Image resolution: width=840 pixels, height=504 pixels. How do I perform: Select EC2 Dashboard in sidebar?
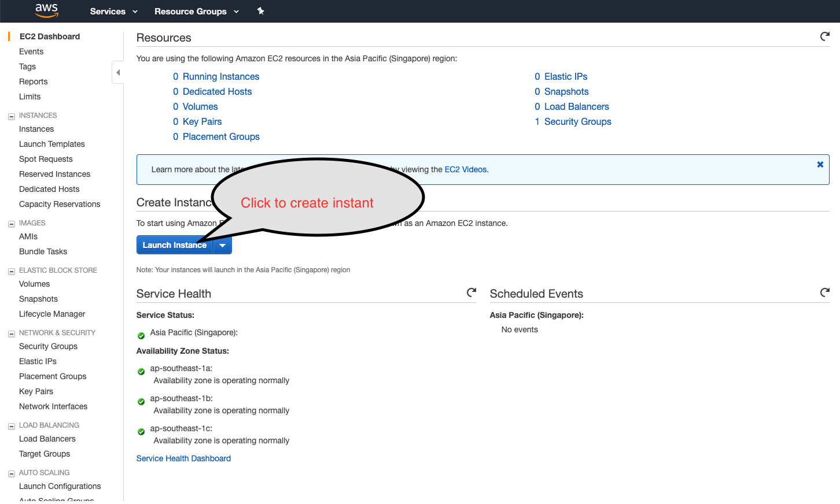tap(50, 36)
